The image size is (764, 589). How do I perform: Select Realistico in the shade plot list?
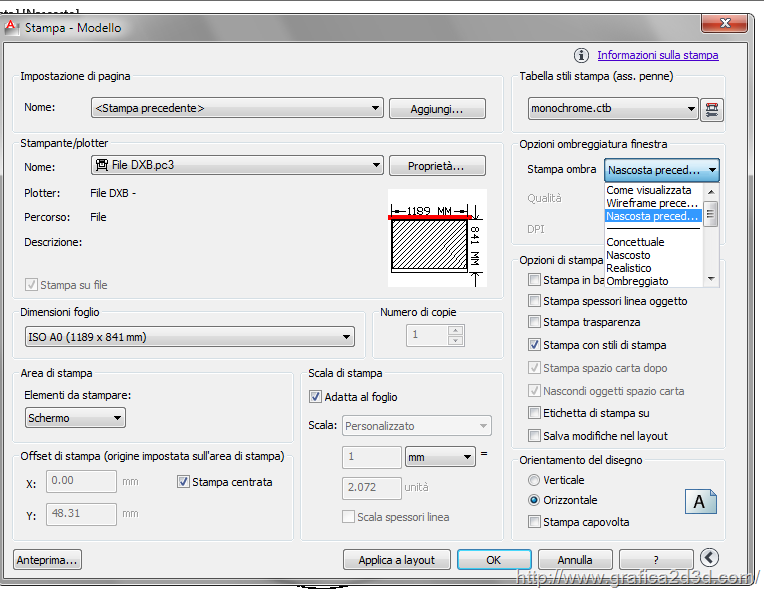point(629,268)
